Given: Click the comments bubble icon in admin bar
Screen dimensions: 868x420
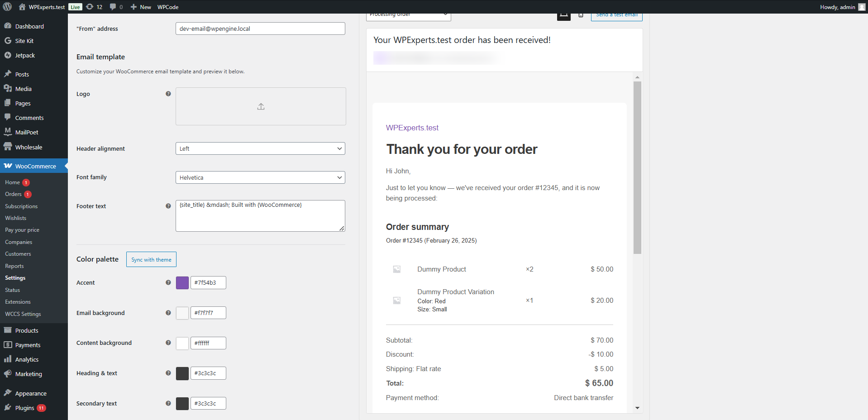Looking at the screenshot, I should pyautogui.click(x=113, y=7).
